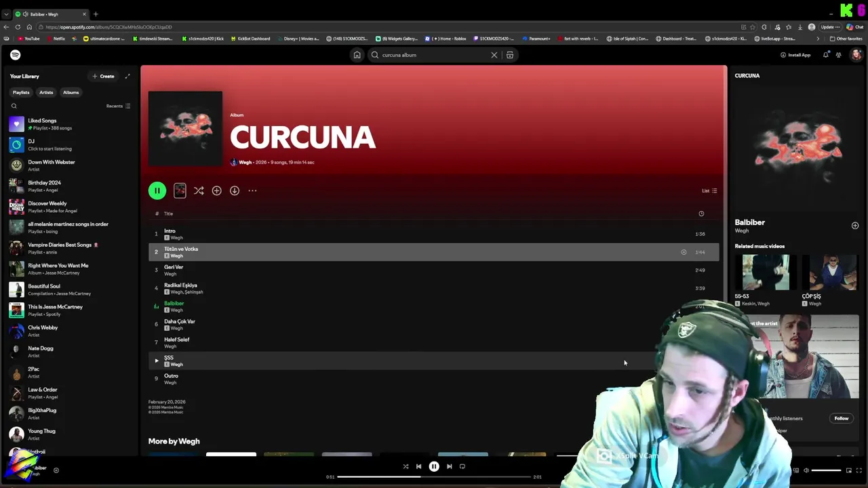Clear the search field with the X icon
Viewport: 868px width, 488px height.
[494, 55]
